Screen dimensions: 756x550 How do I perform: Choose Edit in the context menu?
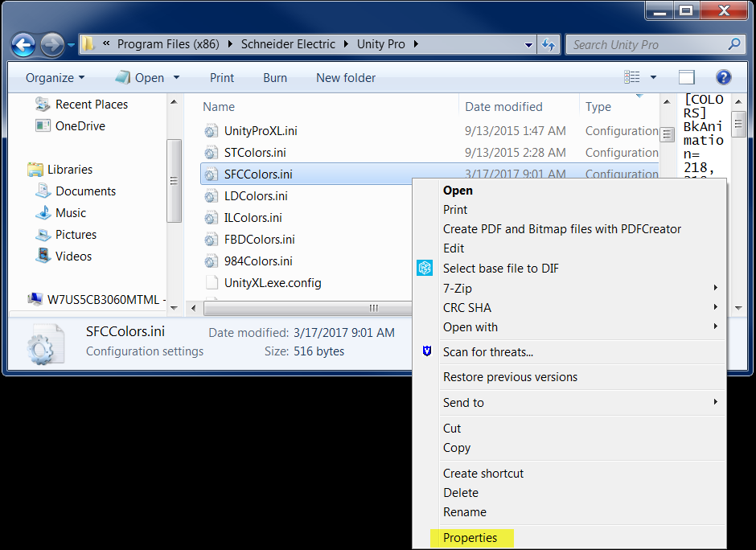[x=454, y=248]
